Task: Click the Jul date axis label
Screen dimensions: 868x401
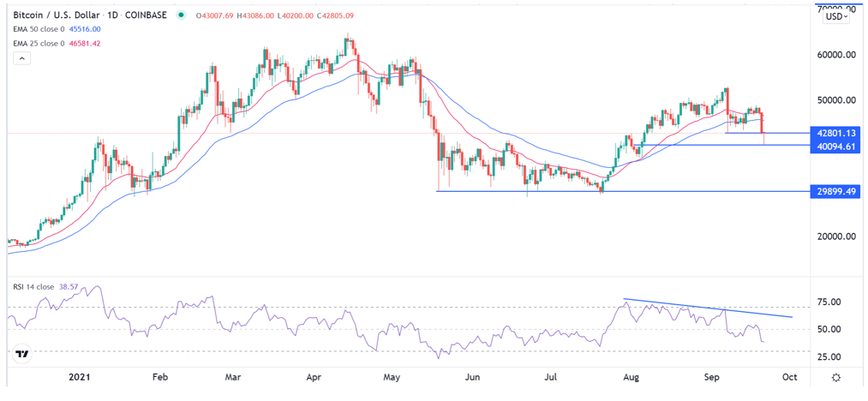Action: [550, 378]
